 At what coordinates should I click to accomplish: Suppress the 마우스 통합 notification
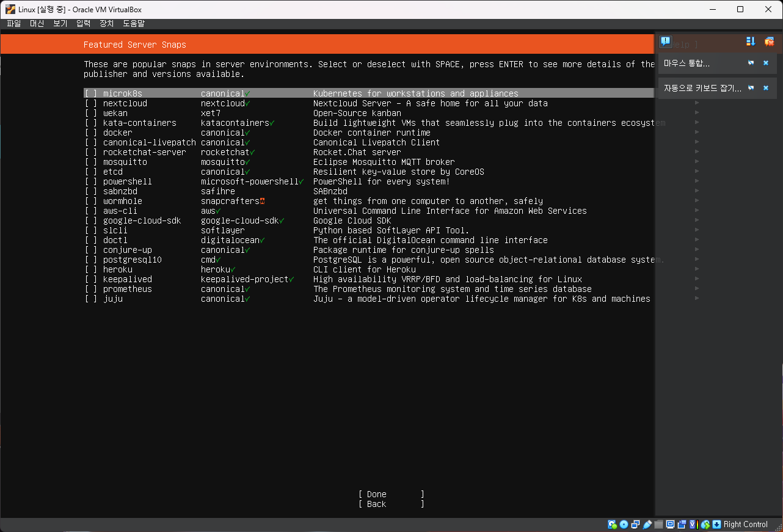751,63
